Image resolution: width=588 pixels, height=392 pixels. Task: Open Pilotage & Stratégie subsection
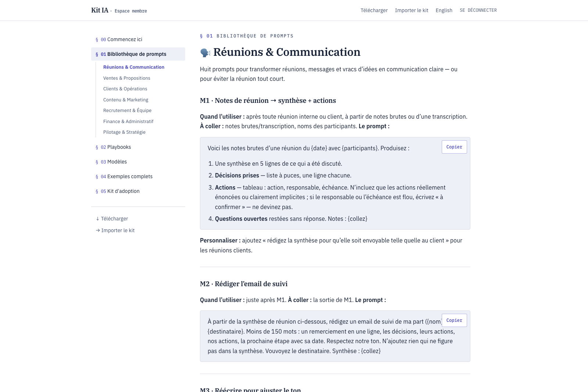124,132
